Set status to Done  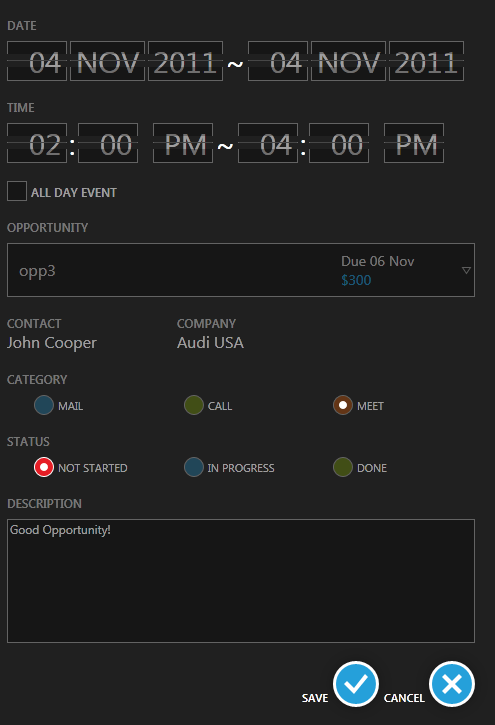(x=343, y=467)
